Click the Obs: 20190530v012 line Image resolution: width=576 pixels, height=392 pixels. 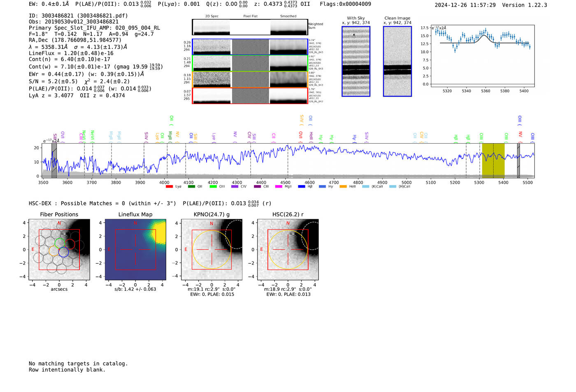pyautogui.click(x=74, y=22)
